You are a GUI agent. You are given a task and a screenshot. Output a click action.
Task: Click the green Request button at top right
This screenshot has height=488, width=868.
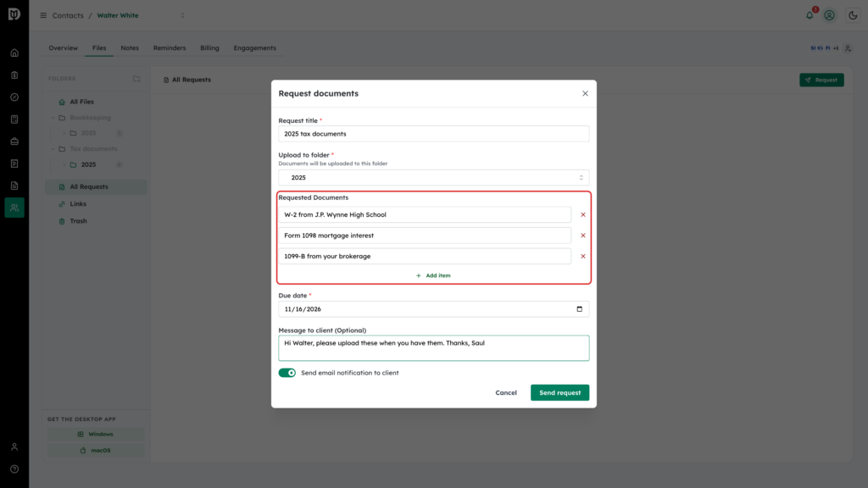[821, 80]
